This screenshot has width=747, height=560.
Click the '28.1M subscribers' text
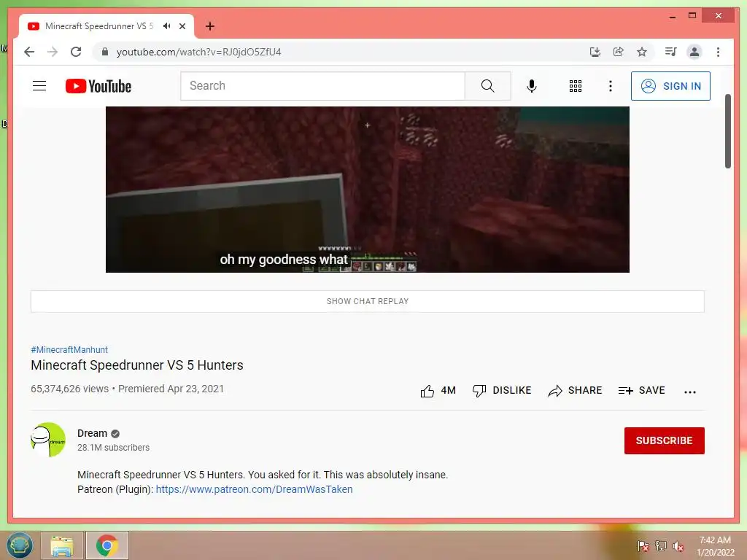113,448
